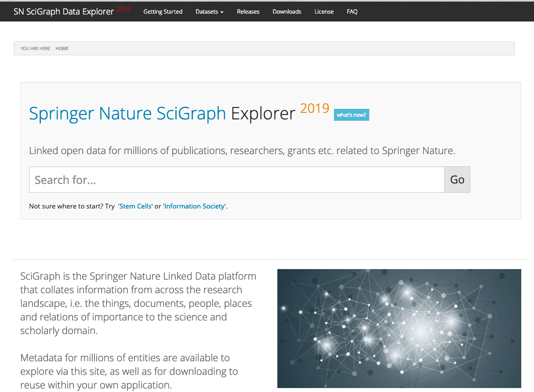Click the caret arrow beside Datasets

click(x=222, y=12)
